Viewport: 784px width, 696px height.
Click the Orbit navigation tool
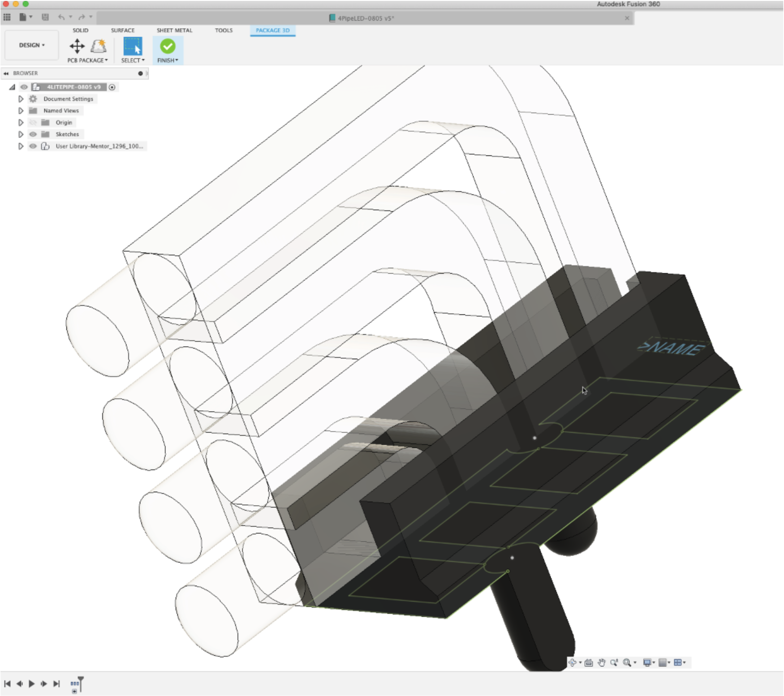(573, 662)
